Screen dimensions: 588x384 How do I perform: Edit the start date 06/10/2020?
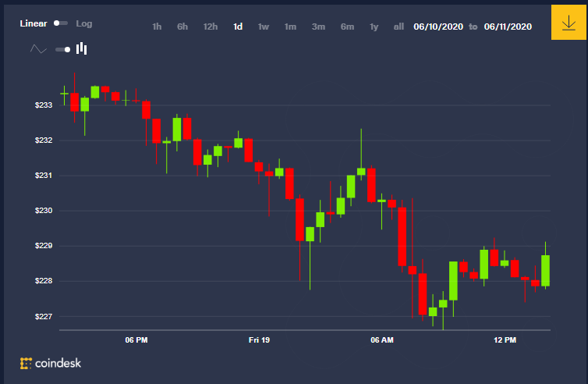pos(438,27)
